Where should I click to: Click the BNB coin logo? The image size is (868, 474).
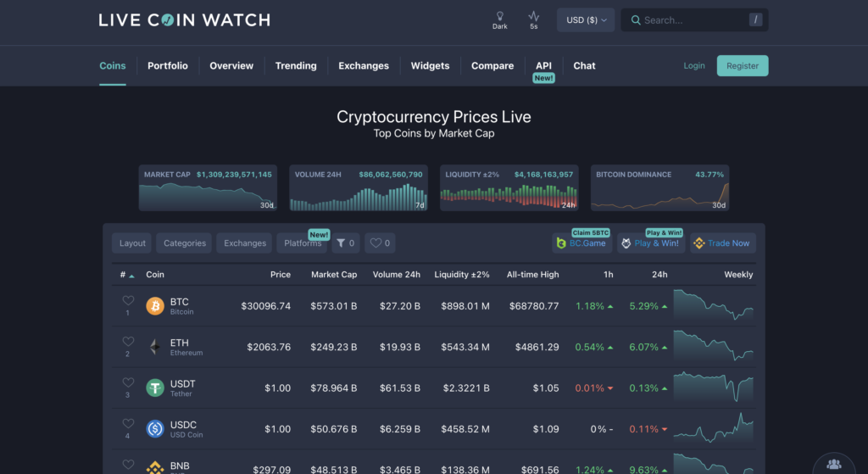pyautogui.click(x=155, y=468)
